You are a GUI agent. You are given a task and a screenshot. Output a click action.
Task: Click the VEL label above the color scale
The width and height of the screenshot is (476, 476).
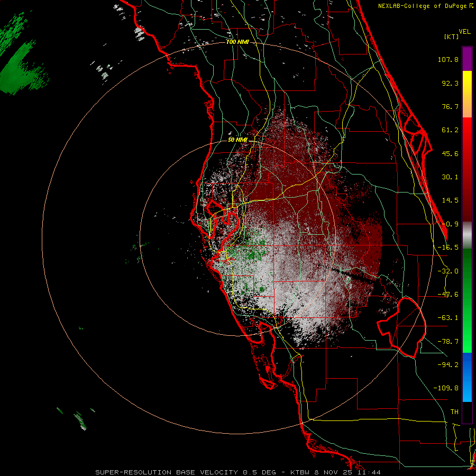pyautogui.click(x=464, y=32)
